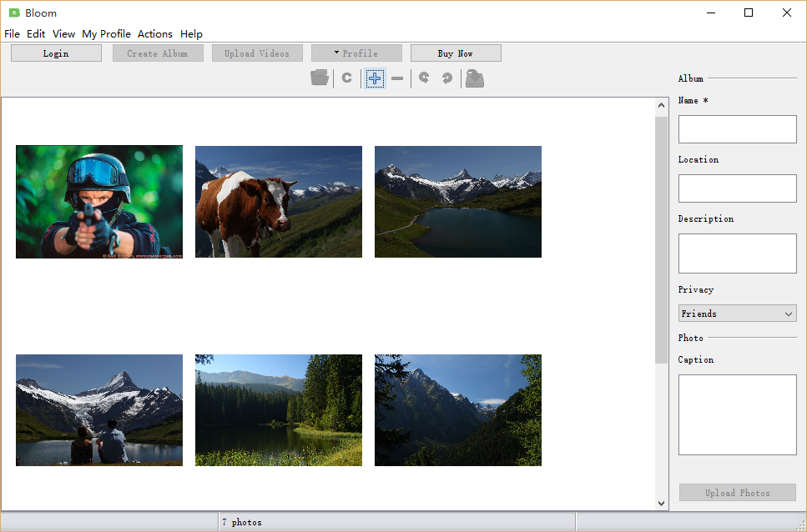The width and height of the screenshot is (807, 532).
Task: Click the Login button
Action: [x=56, y=53]
